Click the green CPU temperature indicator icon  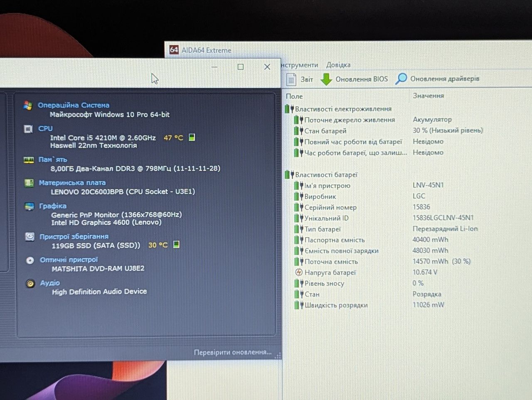tap(192, 137)
